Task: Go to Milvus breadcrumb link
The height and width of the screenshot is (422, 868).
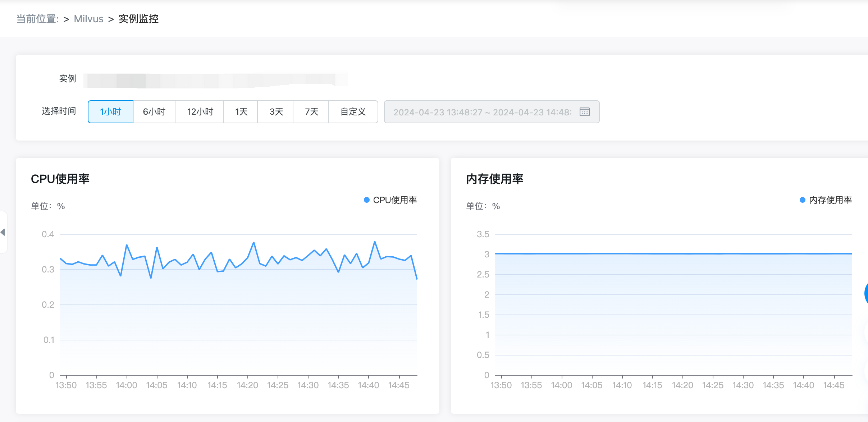Action: 88,19
